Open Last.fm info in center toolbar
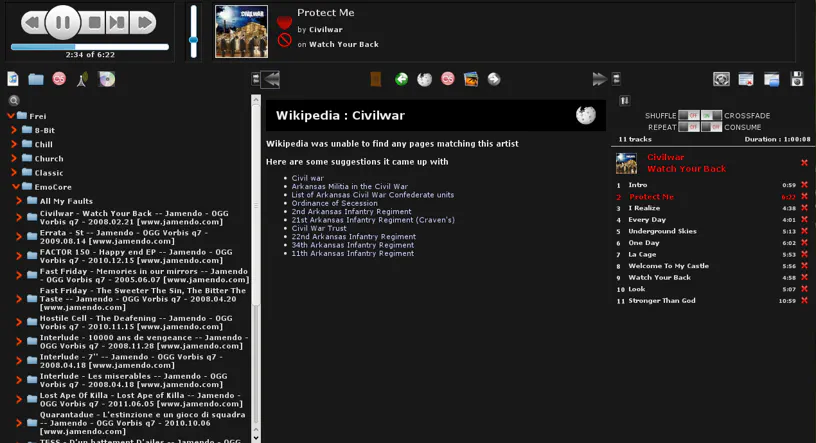Viewport: 816px width, 443px height. click(x=448, y=79)
